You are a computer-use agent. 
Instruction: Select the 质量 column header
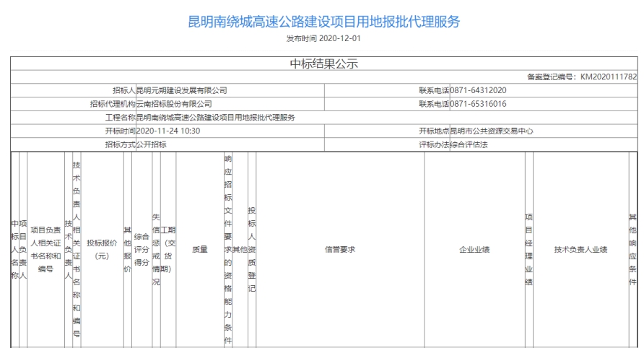click(x=200, y=249)
